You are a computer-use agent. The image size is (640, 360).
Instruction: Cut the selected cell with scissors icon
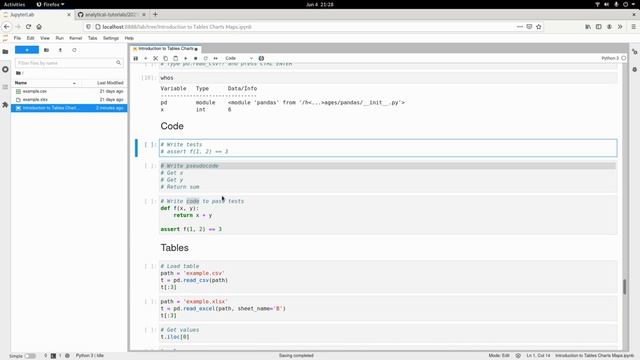click(156, 58)
